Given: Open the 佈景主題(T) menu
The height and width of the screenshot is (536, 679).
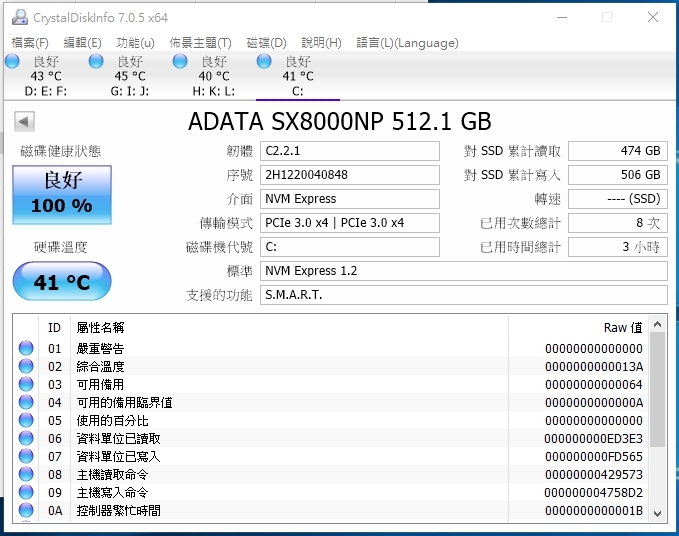Looking at the screenshot, I should (200, 42).
